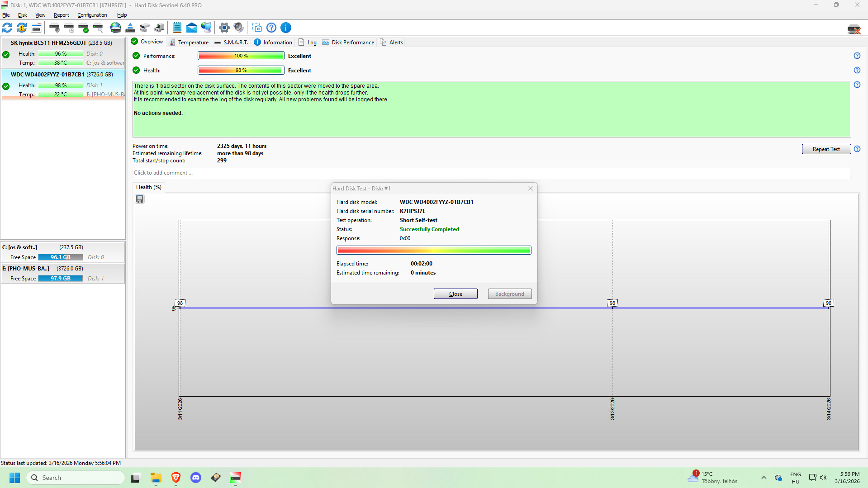The width and height of the screenshot is (868, 488).
Task: Click the computer tower with drive icon
Action: pyautogui.click(x=159, y=28)
